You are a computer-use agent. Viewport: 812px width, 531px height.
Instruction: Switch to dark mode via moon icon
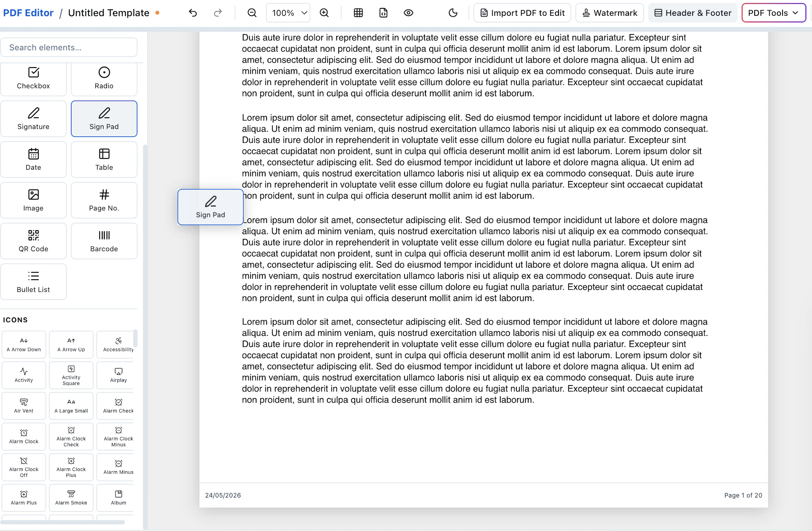(x=453, y=13)
